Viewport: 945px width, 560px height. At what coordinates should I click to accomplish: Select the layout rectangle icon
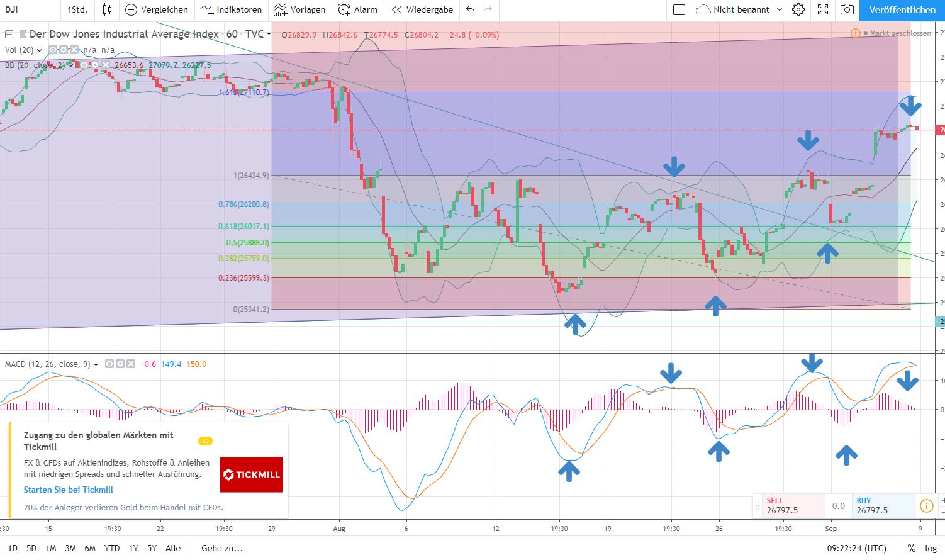[x=679, y=9]
